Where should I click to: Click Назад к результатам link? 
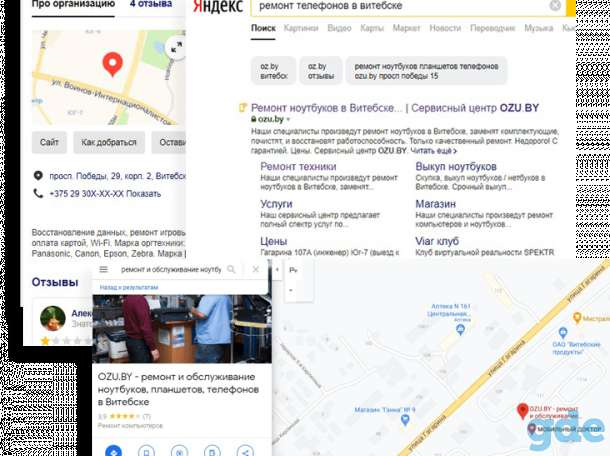coord(129,288)
